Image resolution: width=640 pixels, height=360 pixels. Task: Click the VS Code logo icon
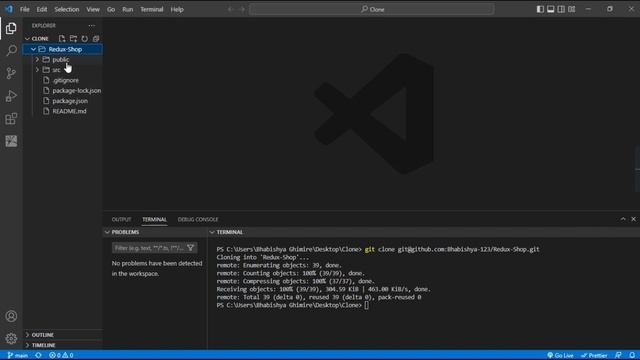click(9, 9)
